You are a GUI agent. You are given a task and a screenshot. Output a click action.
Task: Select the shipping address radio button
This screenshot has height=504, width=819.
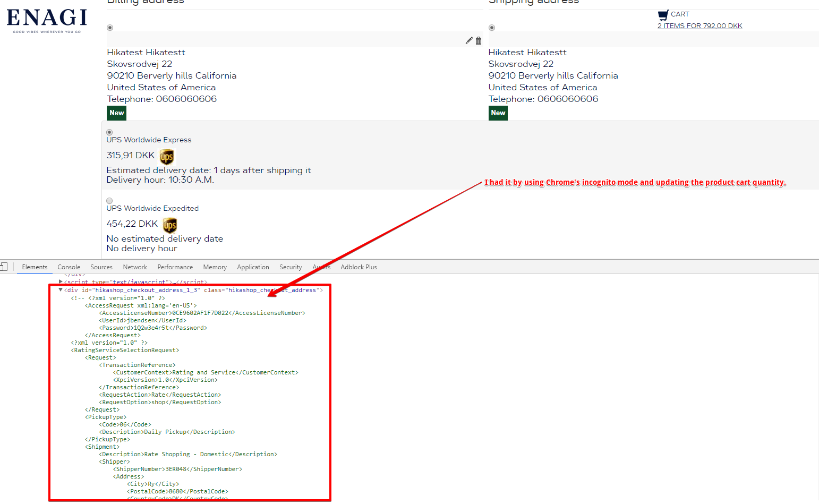tap(492, 28)
